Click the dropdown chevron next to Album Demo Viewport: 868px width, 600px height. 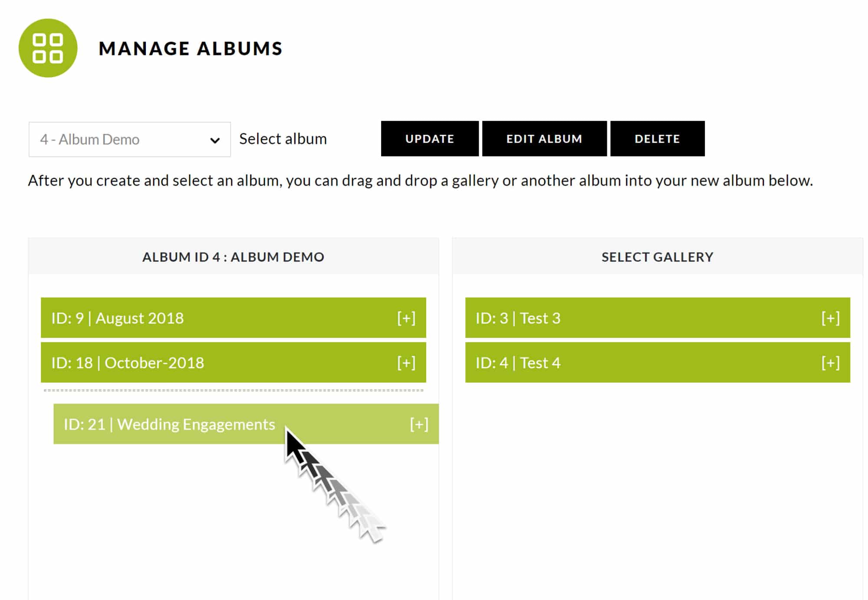click(x=214, y=140)
